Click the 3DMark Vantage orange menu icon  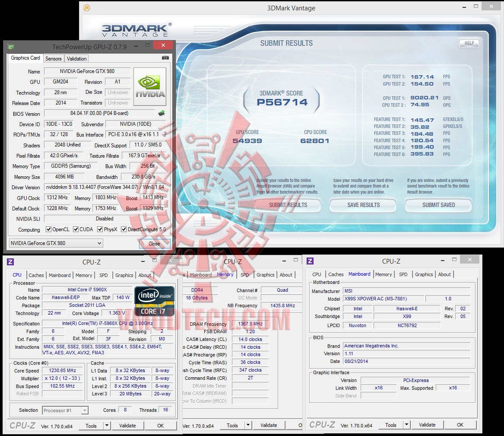pos(87,8)
